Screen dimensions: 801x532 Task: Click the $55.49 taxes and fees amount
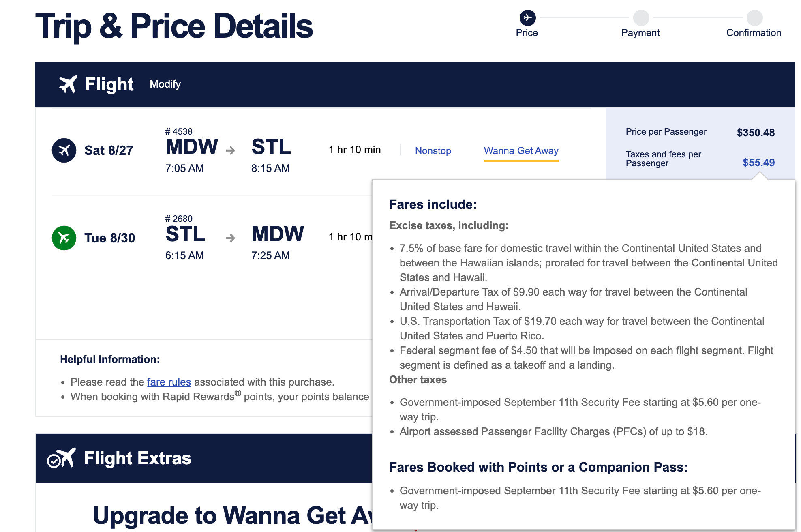pyautogui.click(x=758, y=162)
